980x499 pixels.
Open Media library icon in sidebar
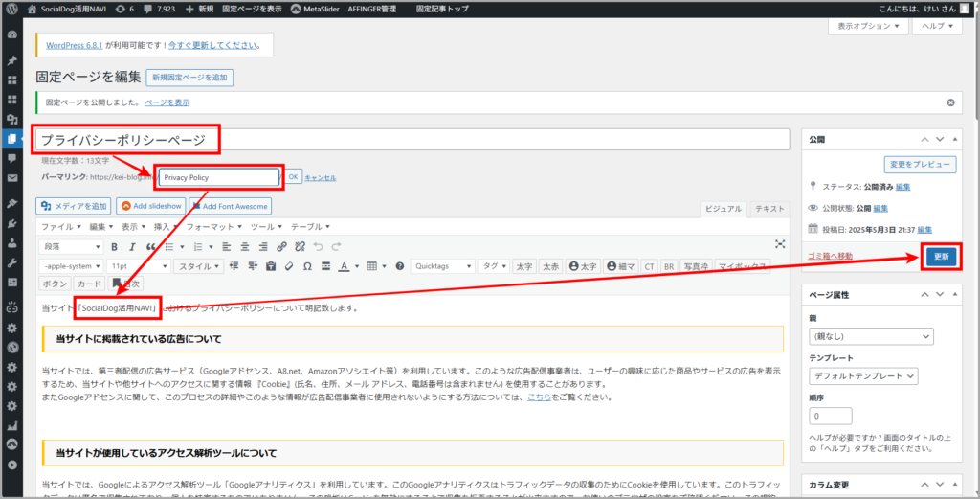point(11,120)
